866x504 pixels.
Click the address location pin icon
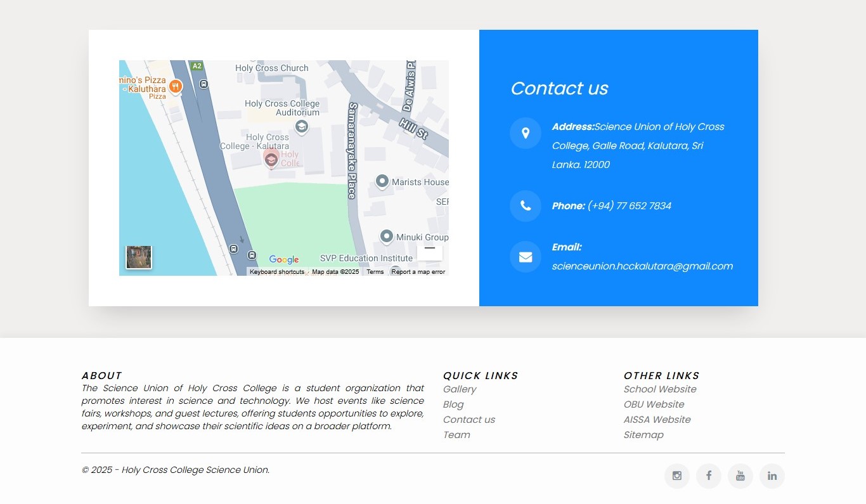click(x=525, y=133)
